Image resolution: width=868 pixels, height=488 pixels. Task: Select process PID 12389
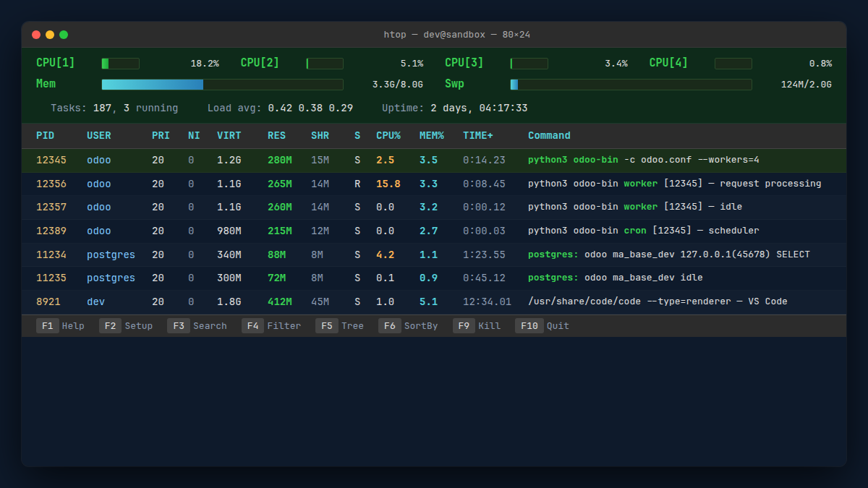[x=434, y=231]
